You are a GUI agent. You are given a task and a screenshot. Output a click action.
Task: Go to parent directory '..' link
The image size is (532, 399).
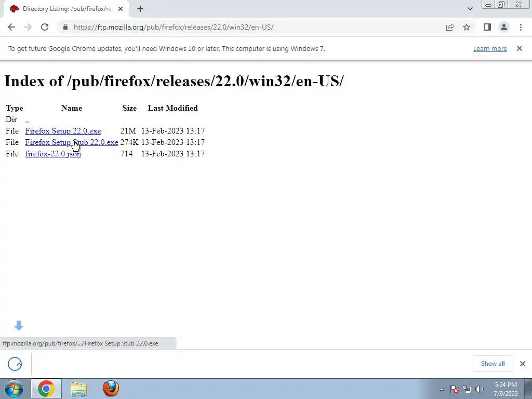[x=27, y=120]
